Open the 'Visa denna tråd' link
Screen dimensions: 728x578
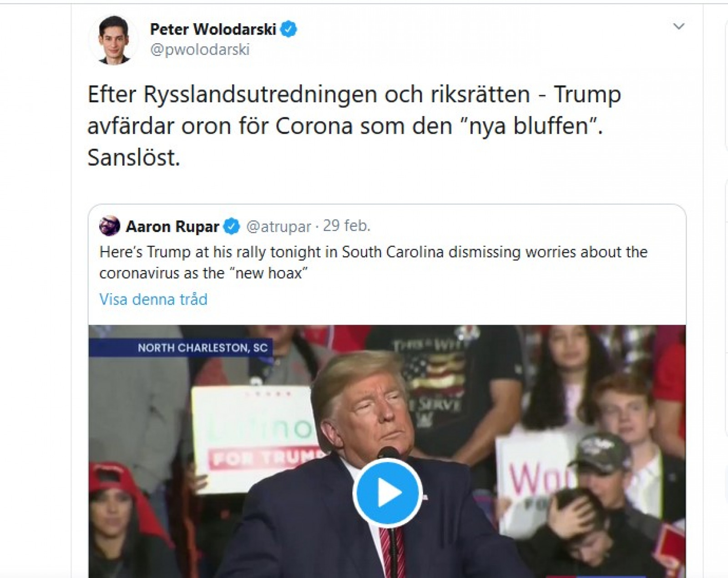click(153, 299)
